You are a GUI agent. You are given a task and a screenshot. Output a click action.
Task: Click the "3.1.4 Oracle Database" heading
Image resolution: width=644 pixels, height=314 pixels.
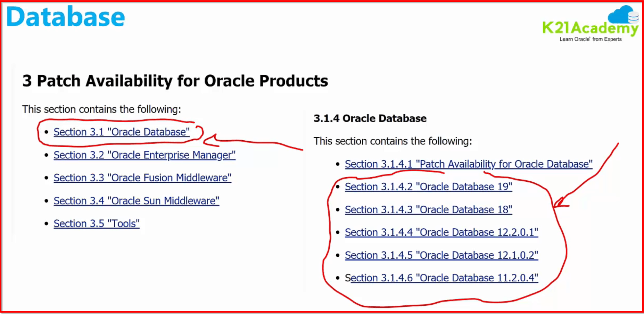click(370, 118)
